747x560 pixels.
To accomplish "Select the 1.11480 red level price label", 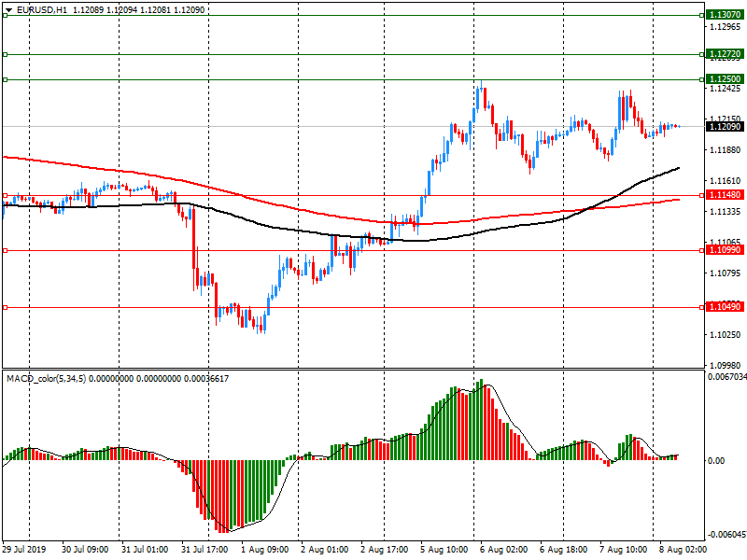I will pos(726,195).
